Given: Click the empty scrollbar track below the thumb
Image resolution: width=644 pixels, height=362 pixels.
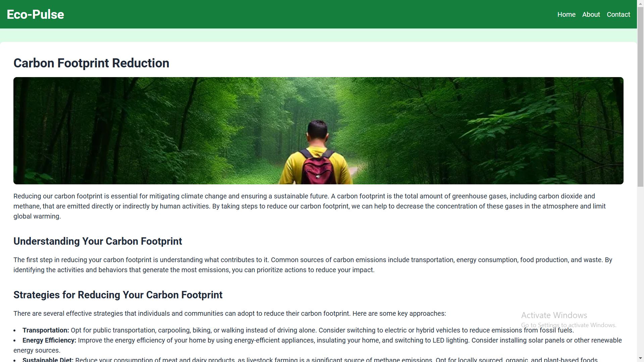Looking at the screenshot, I should click(640, 271).
